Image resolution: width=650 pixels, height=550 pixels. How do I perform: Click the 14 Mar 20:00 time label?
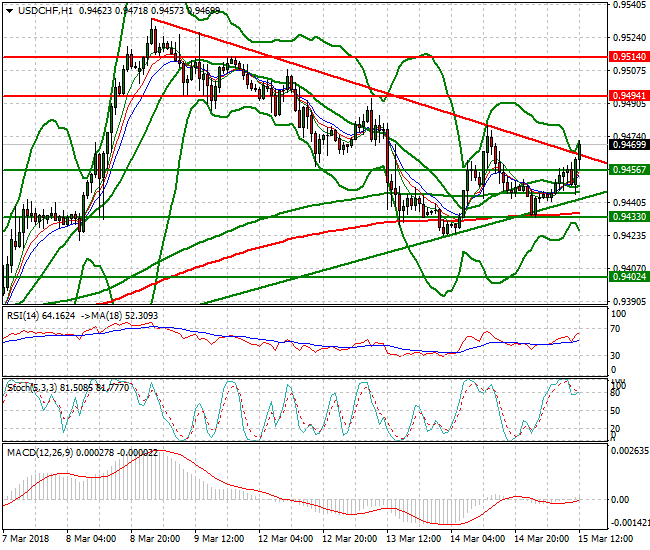click(541, 539)
